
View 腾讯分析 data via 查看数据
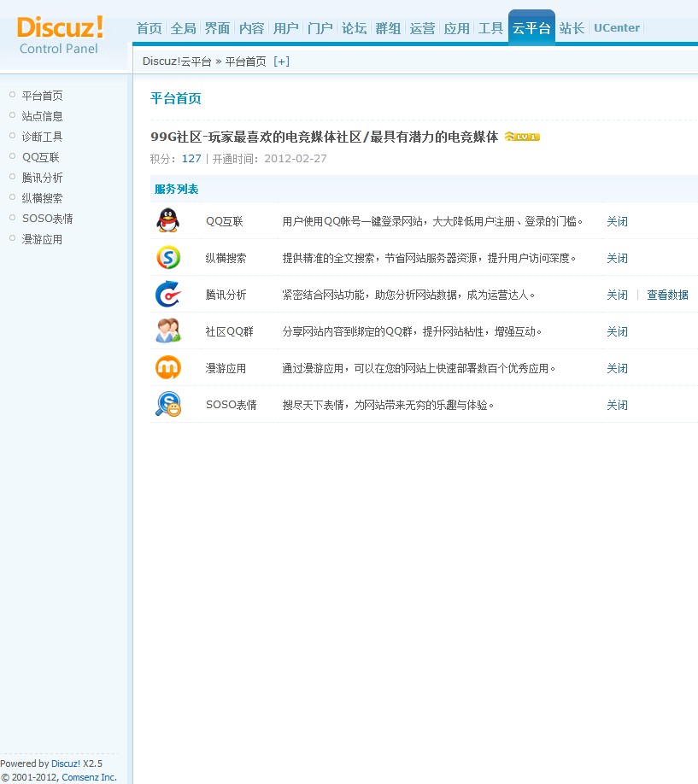pyautogui.click(x=667, y=295)
